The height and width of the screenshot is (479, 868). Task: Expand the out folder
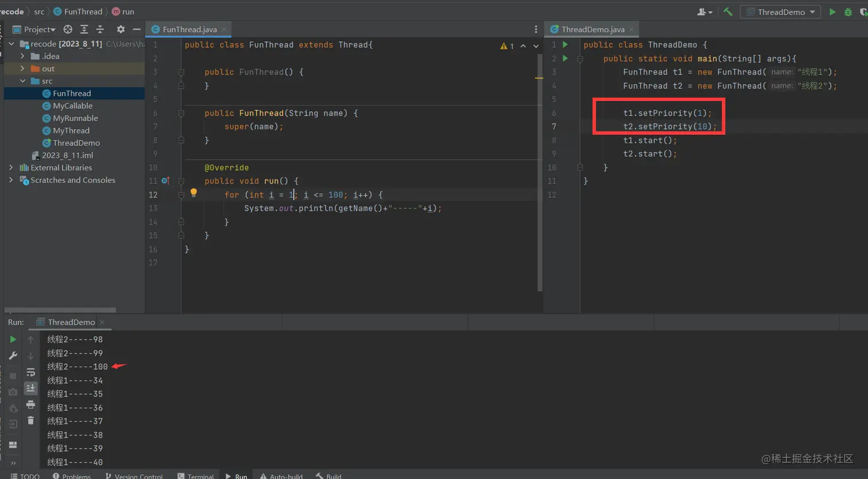pyautogui.click(x=22, y=68)
